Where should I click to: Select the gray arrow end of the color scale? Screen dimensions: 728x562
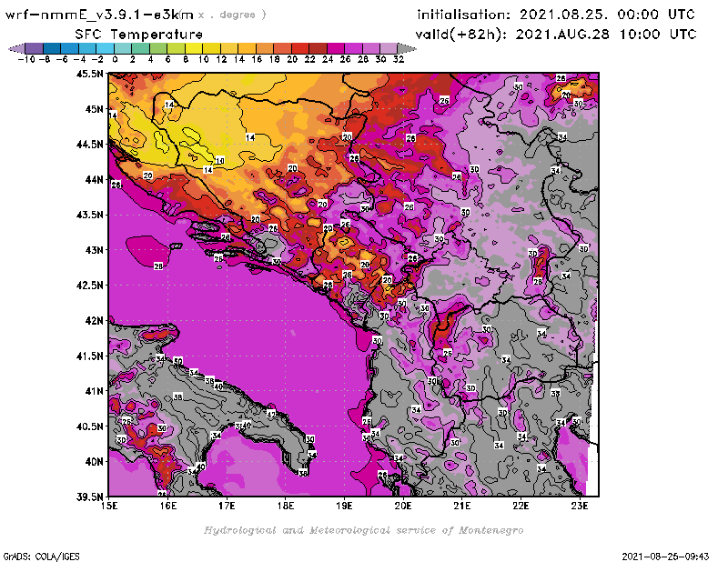[407, 48]
